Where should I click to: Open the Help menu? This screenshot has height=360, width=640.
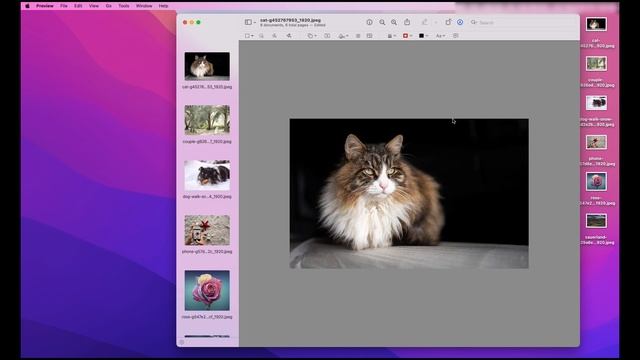(x=163, y=6)
